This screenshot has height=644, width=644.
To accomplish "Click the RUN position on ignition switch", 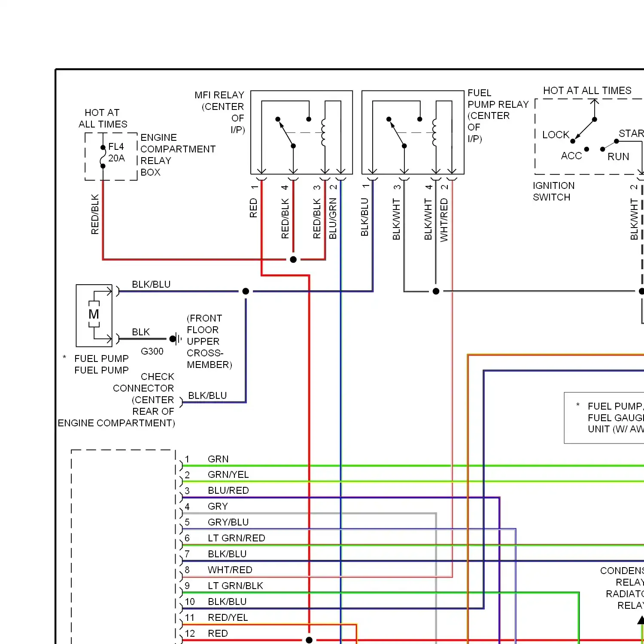I will [618, 157].
